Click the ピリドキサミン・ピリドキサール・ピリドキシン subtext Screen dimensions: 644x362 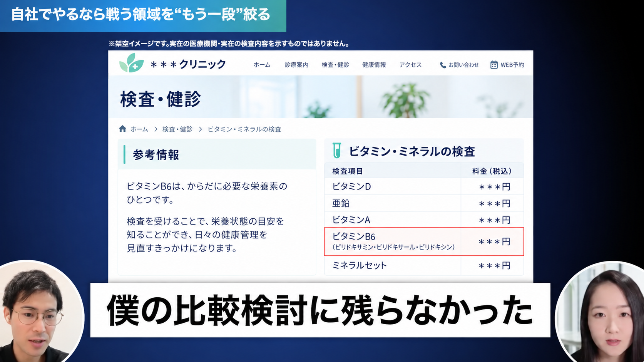click(x=393, y=247)
